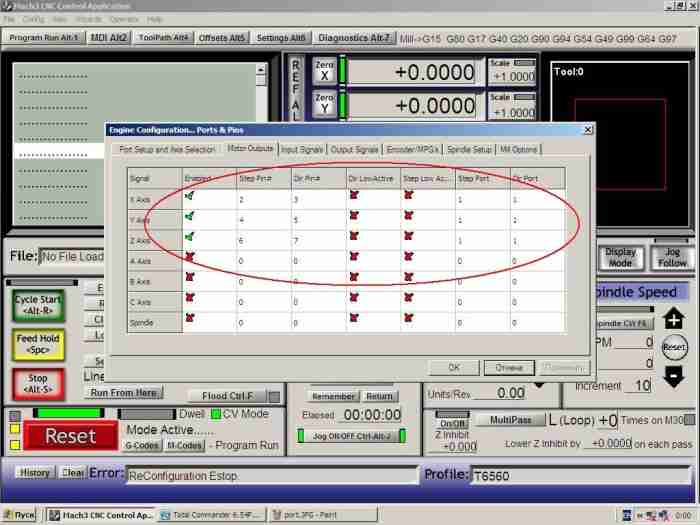Open the MDI Alt2 screen in Mach3
Image resolution: width=700 pixels, height=525 pixels.
click(108, 38)
